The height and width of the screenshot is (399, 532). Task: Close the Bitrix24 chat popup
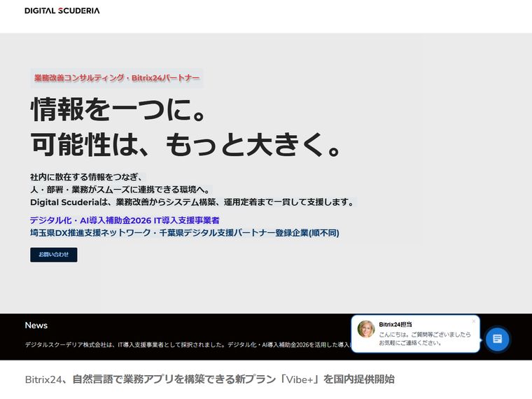tap(474, 321)
